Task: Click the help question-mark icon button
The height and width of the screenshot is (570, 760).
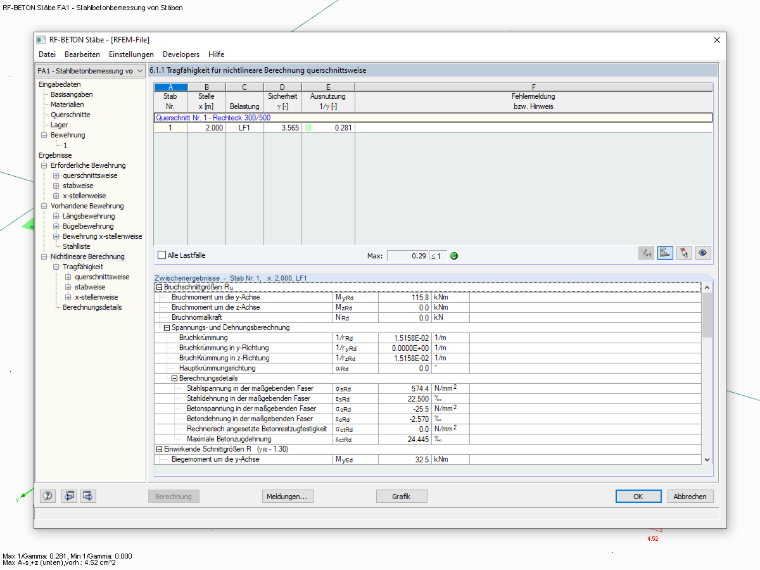Action: pyautogui.click(x=48, y=496)
